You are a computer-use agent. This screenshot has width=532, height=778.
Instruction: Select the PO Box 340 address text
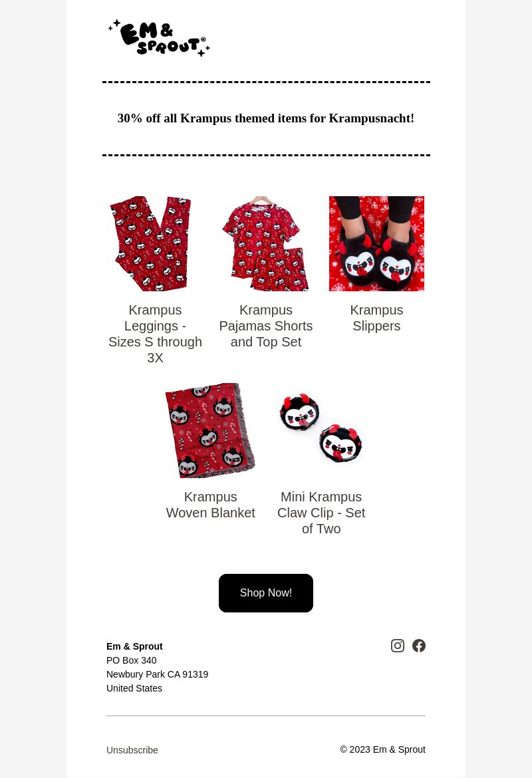[x=132, y=660]
